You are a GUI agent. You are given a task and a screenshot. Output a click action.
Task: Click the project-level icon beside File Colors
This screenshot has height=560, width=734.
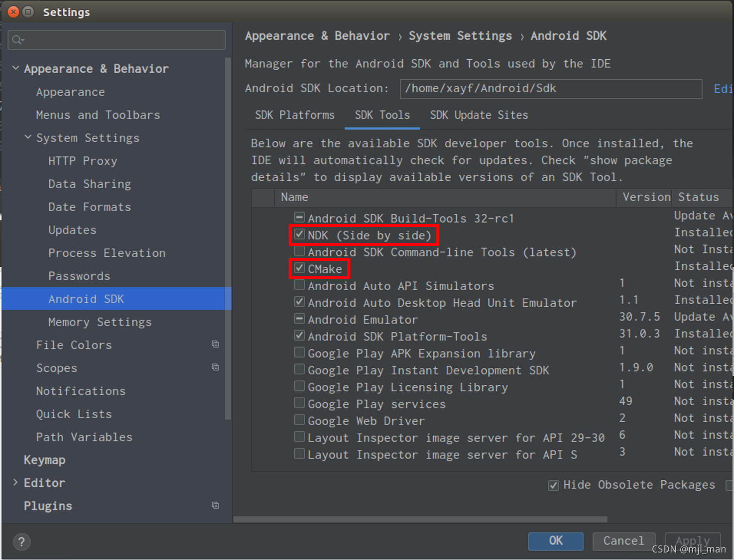(215, 344)
